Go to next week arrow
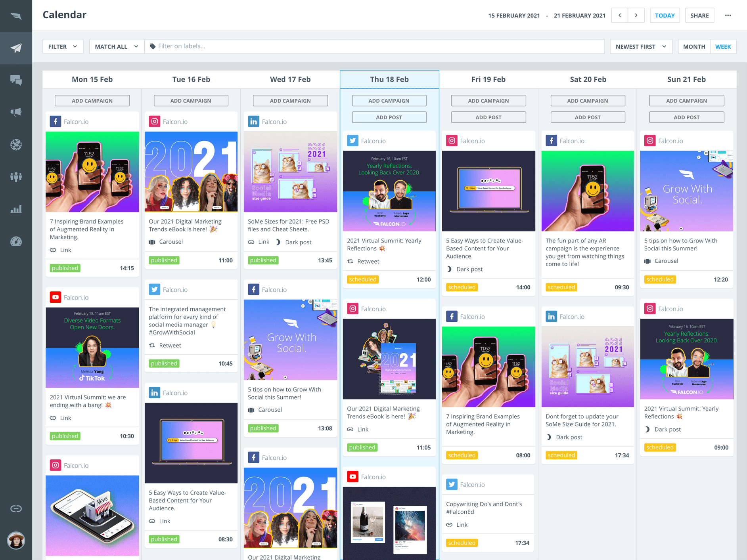This screenshot has height=560, width=747. (x=636, y=15)
